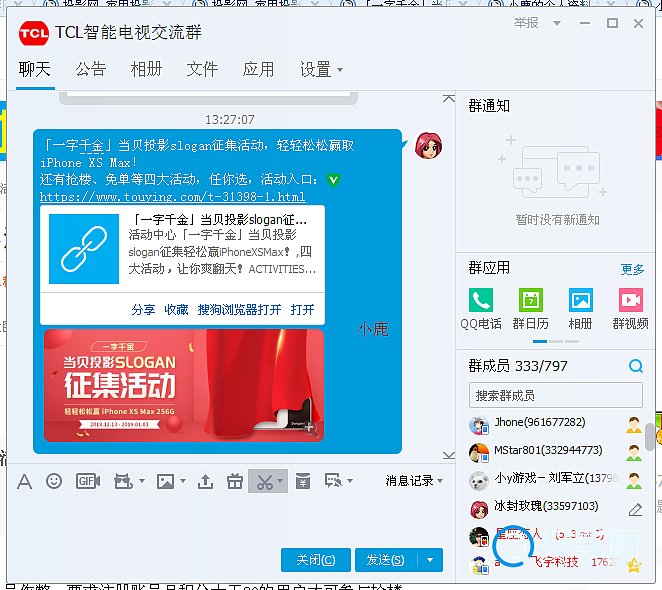Switch to the 聊天 tab
Viewport: 662px width, 590px height.
35,69
